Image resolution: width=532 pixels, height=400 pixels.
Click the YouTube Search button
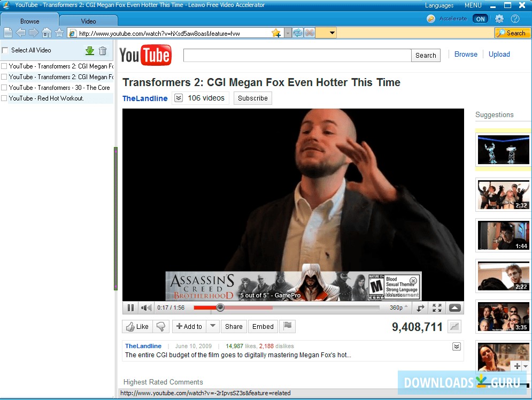coord(426,55)
